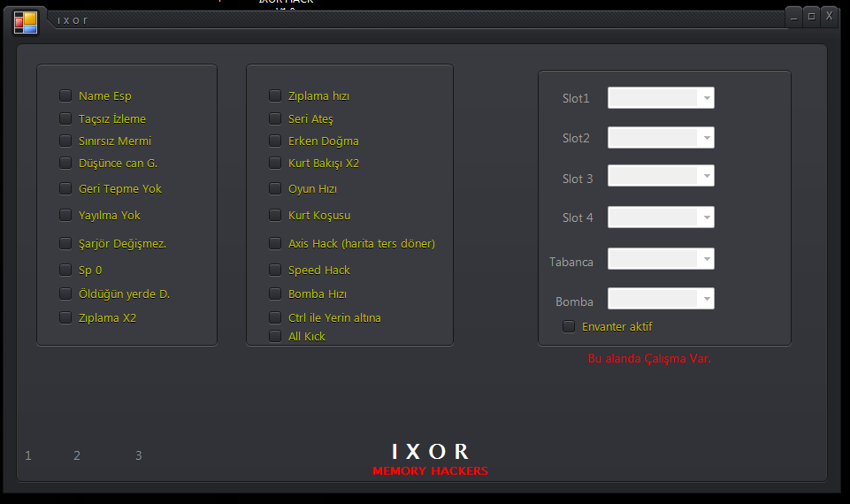Toggle Erken Doğma checkbox
This screenshot has height=504, width=850.
pyautogui.click(x=275, y=141)
